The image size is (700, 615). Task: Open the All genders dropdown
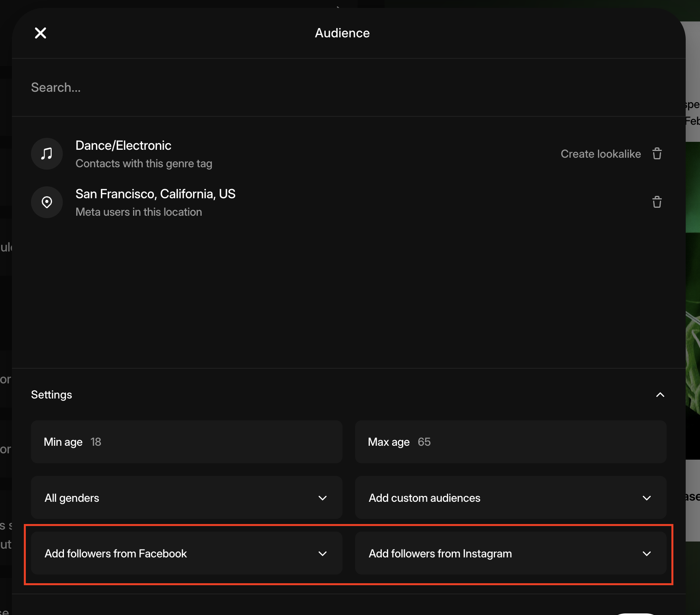coord(187,498)
